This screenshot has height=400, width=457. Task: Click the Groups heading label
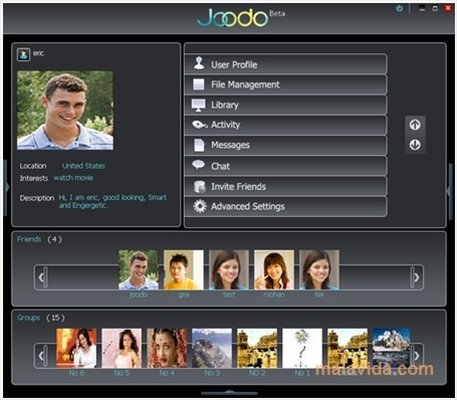point(28,318)
